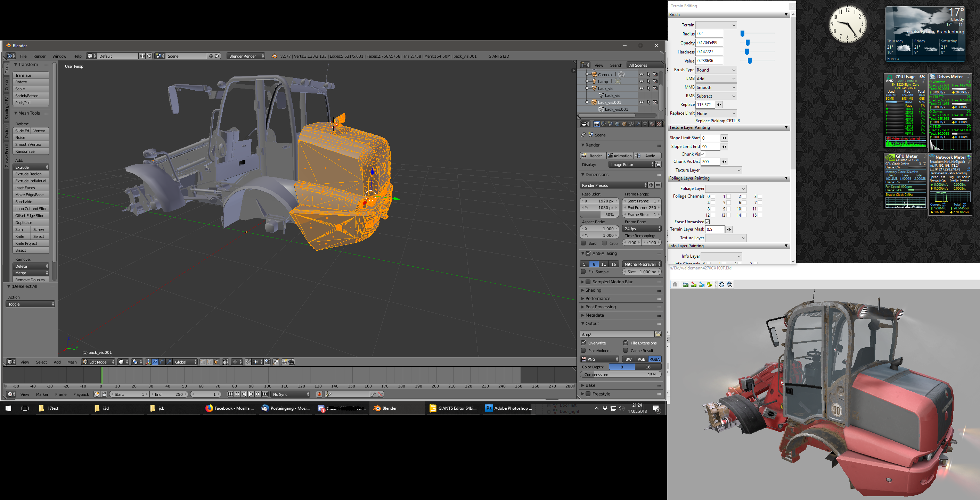Hide back_vis.001 with its eye icon
980x500 pixels.
click(642, 102)
